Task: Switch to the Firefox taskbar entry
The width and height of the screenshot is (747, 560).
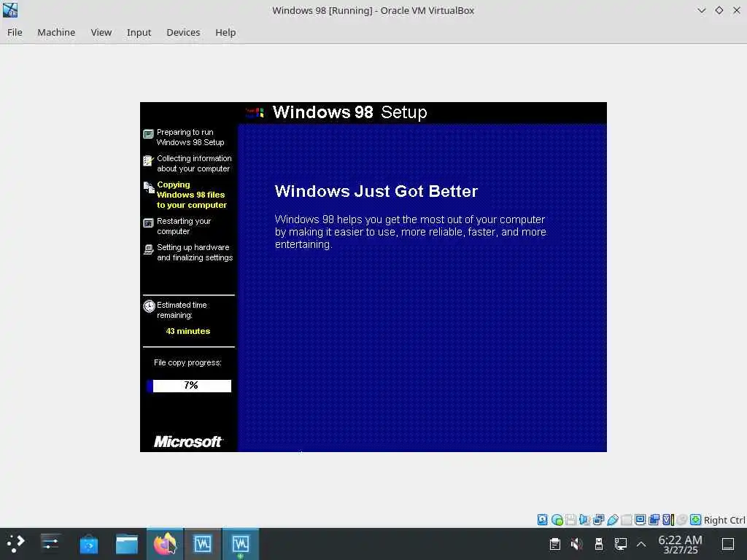Action: click(165, 544)
